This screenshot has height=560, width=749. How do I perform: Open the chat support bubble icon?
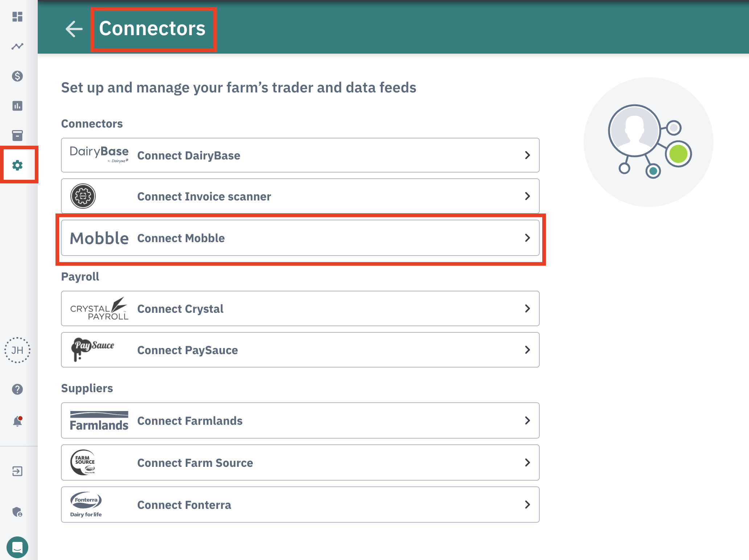pyautogui.click(x=17, y=547)
